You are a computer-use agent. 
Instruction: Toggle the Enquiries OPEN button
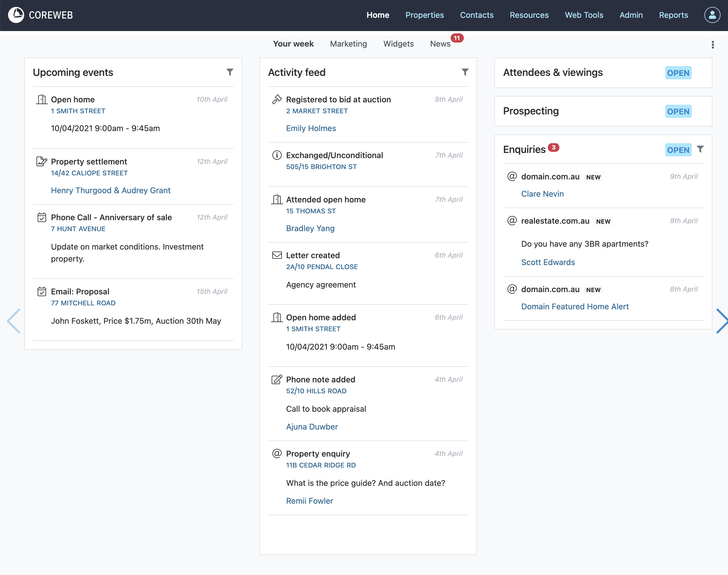point(678,150)
